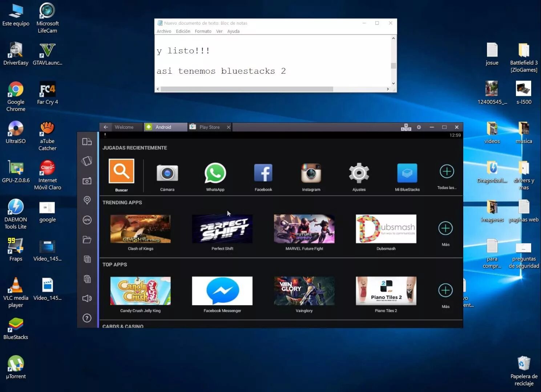
Task: Take screenshot with sidebar camera icon
Action: pyautogui.click(x=87, y=181)
